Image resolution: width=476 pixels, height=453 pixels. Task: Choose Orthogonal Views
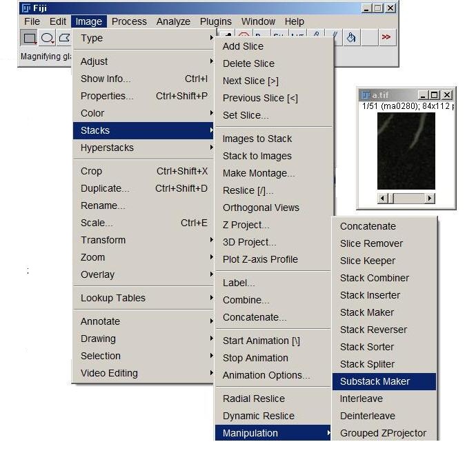tap(273, 208)
